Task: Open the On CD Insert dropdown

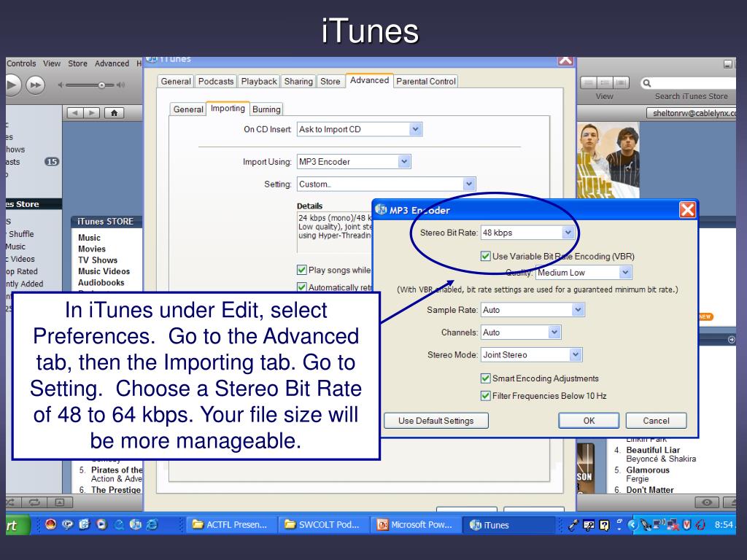Action: click(x=360, y=130)
